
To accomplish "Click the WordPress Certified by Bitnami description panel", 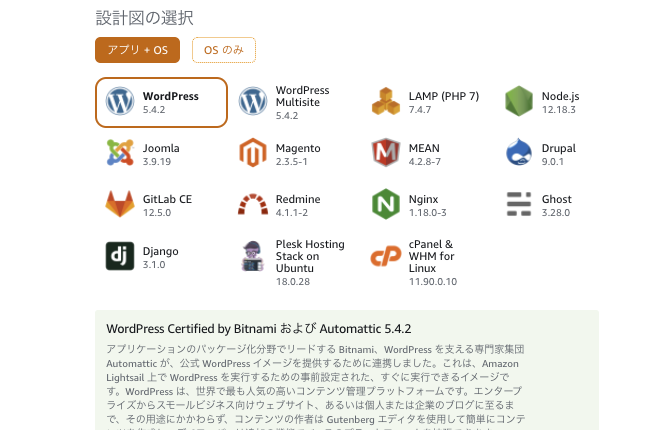I will click(346, 370).
